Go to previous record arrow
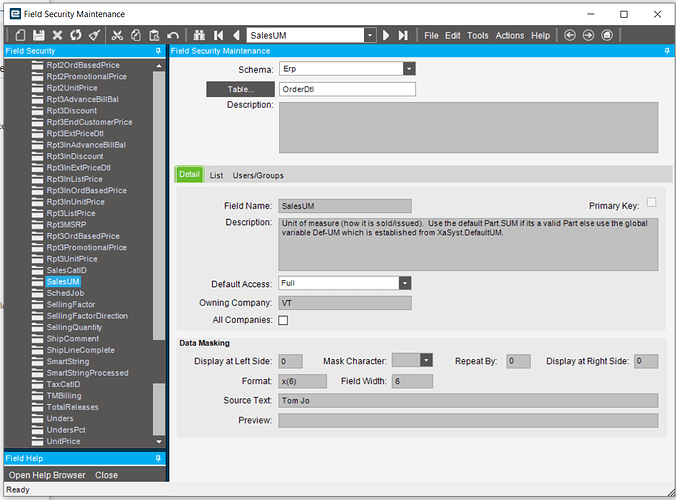The height and width of the screenshot is (500, 676). tap(236, 35)
